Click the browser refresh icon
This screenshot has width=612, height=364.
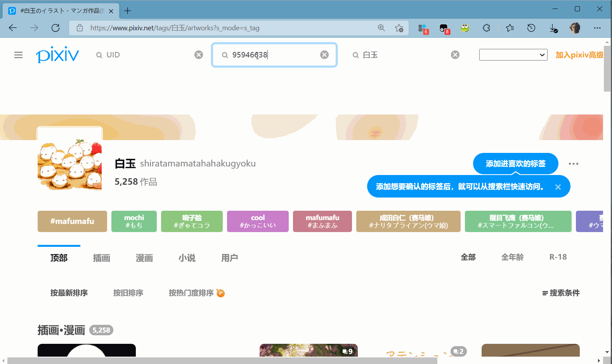coord(55,28)
